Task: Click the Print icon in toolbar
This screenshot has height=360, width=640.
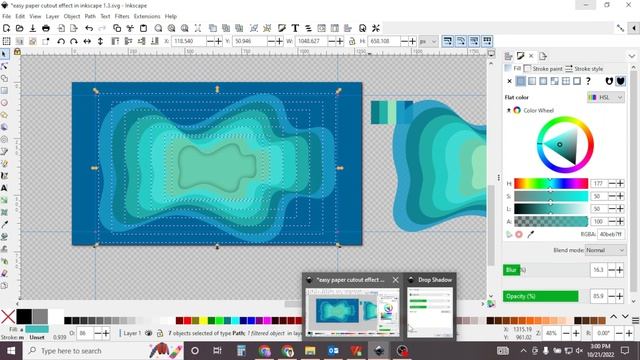Action: pyautogui.click(x=46, y=28)
